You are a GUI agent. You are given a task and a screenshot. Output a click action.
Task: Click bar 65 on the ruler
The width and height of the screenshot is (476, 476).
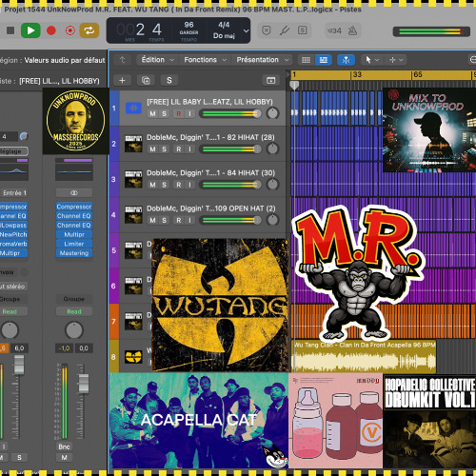[x=418, y=74]
